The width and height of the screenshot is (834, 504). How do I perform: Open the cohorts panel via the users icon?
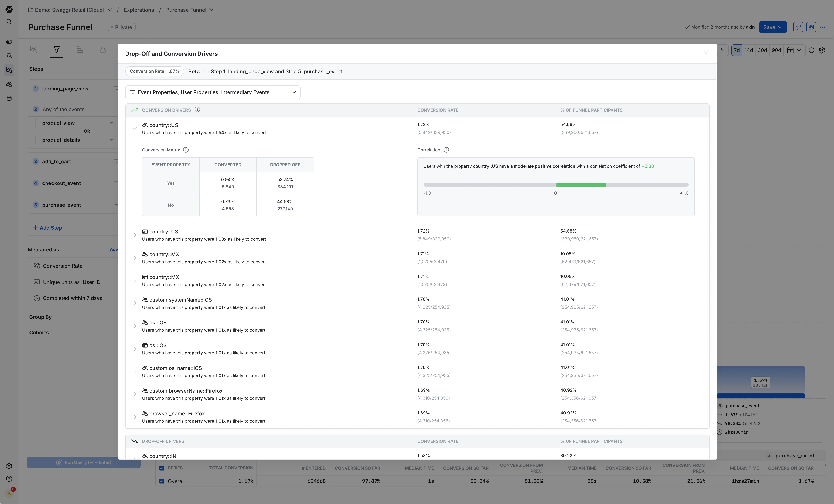pos(9,84)
